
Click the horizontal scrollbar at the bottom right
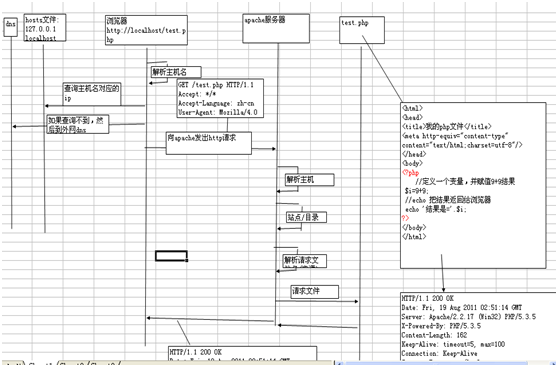point(447,363)
